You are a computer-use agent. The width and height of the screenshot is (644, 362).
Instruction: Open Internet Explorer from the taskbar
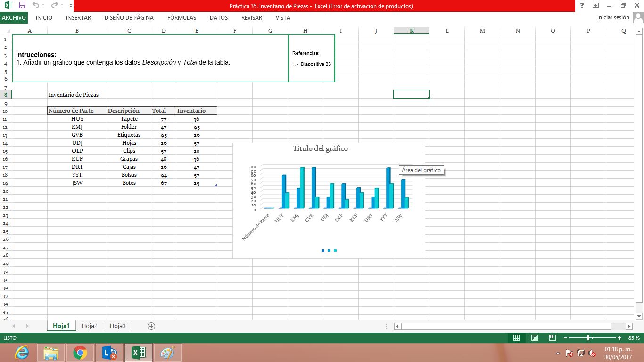(21, 353)
